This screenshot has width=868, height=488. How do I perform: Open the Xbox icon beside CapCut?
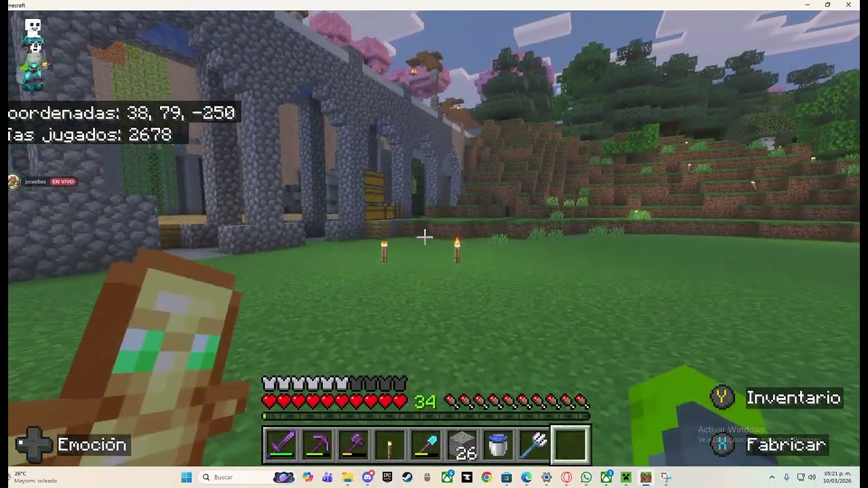coord(447,477)
